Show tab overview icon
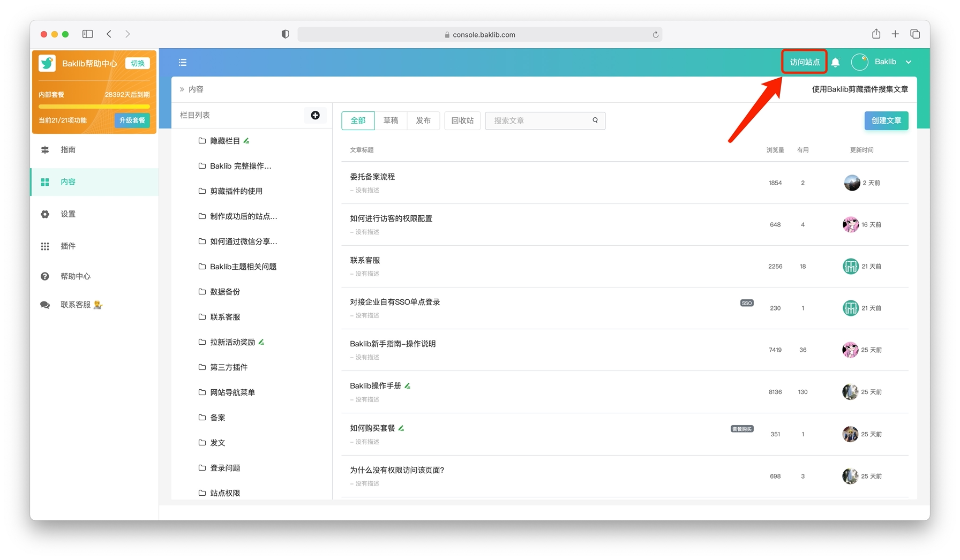The image size is (960, 560). coord(915,34)
